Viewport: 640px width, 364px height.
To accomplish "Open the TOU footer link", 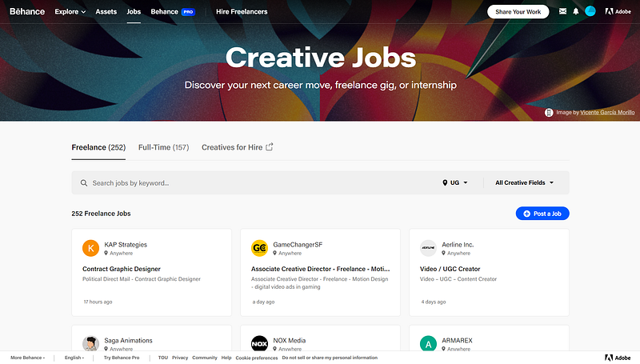I will point(163,358).
